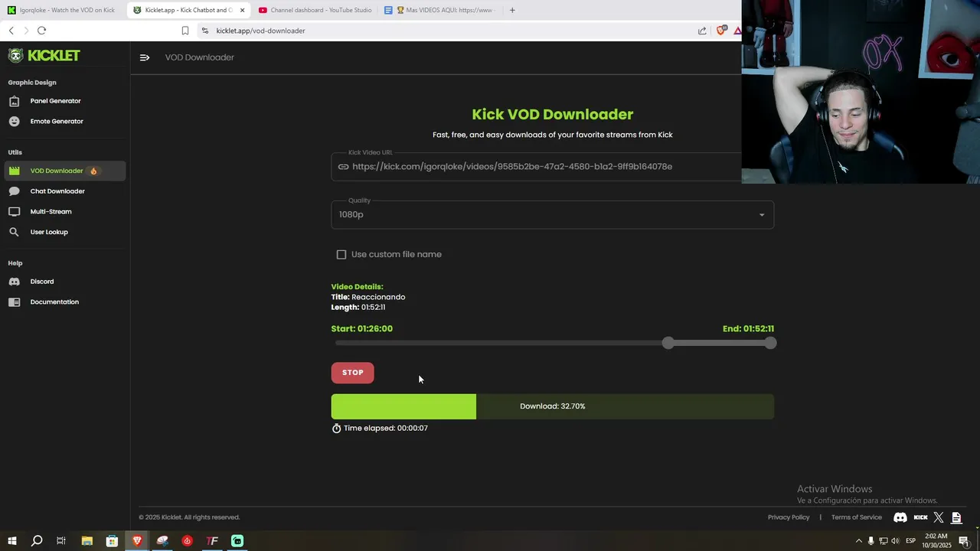
Task: Open the notification center icon
Action: click(x=964, y=541)
